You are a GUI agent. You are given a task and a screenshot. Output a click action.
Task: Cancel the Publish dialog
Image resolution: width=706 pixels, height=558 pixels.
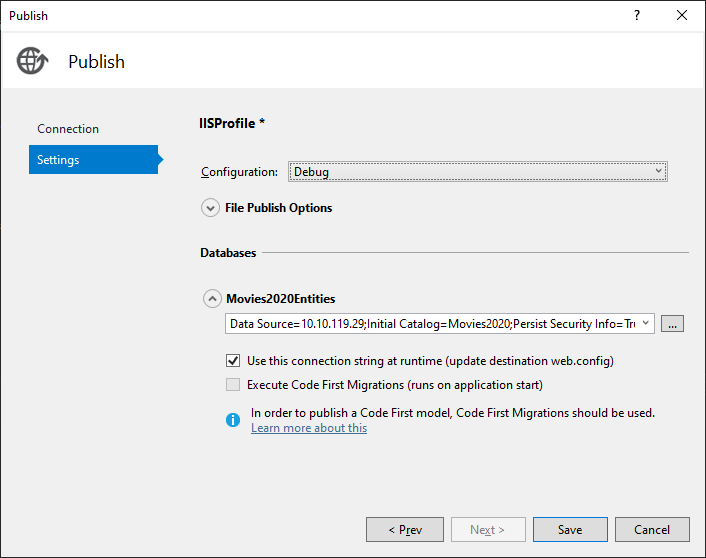651,530
